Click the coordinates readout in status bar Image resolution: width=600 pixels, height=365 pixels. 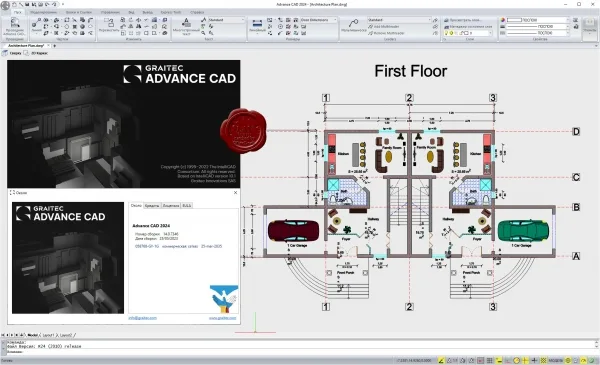(414, 360)
